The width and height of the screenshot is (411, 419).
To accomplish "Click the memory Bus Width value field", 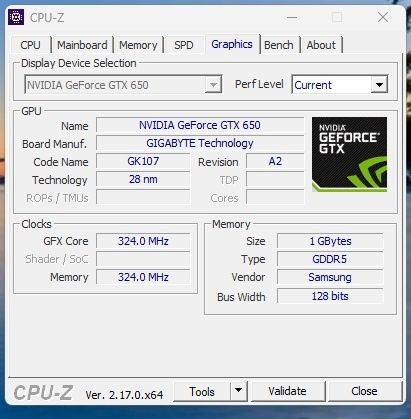I will coord(330,296).
